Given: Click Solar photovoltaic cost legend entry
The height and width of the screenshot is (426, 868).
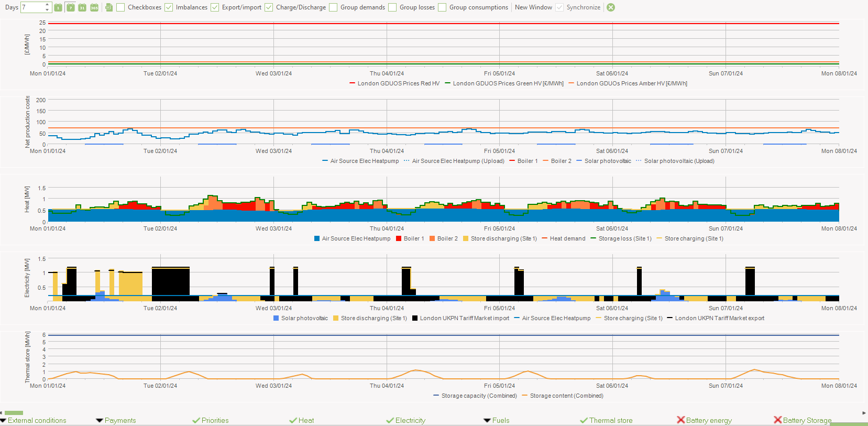Looking at the screenshot, I should (x=603, y=161).
